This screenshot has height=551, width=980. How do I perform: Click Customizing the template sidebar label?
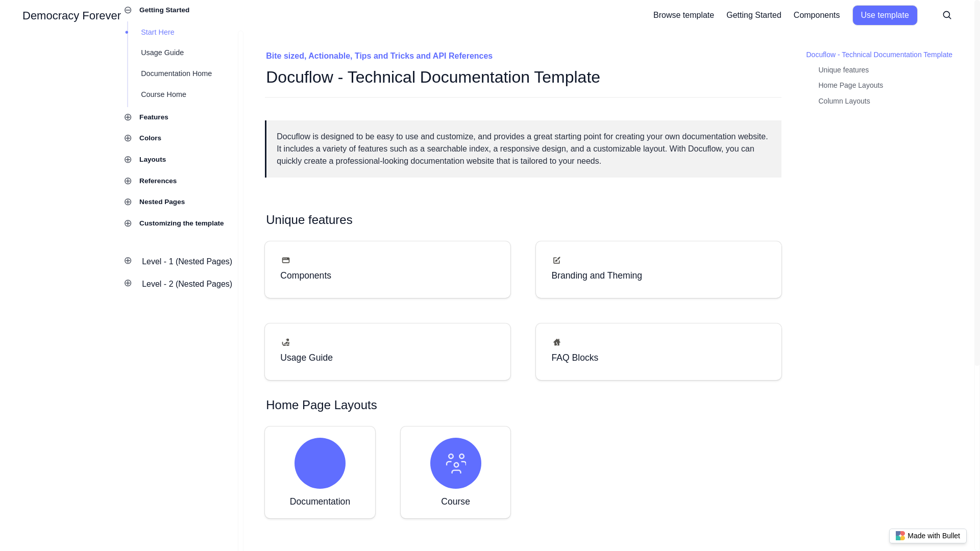tap(181, 223)
